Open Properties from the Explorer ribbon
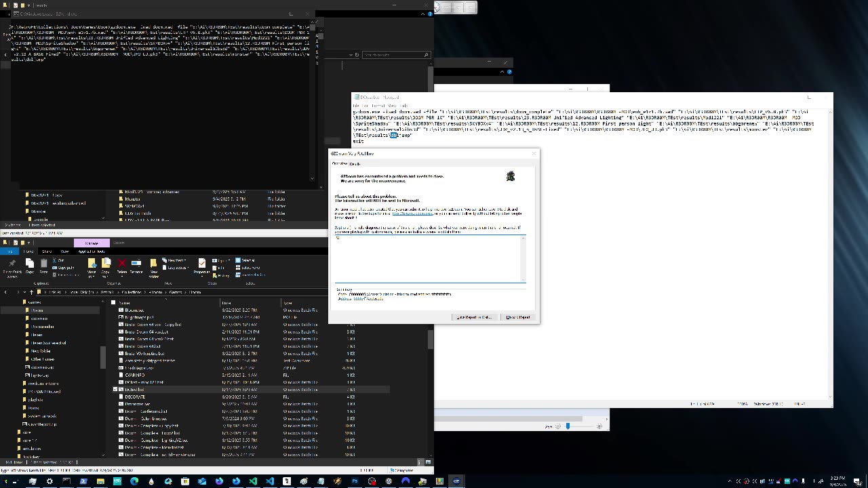 point(201,266)
